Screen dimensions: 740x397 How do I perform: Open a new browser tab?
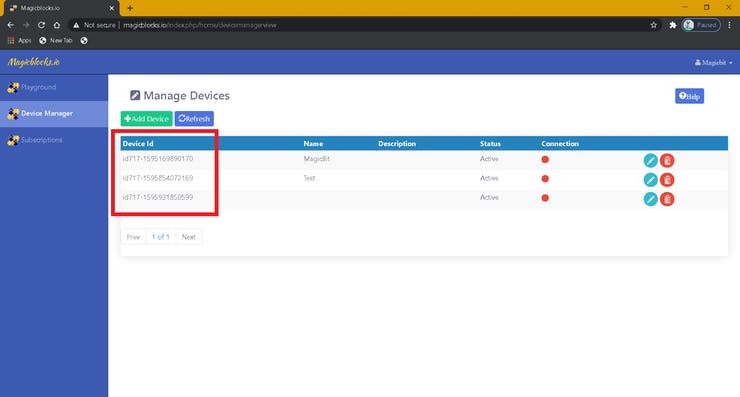[130, 8]
